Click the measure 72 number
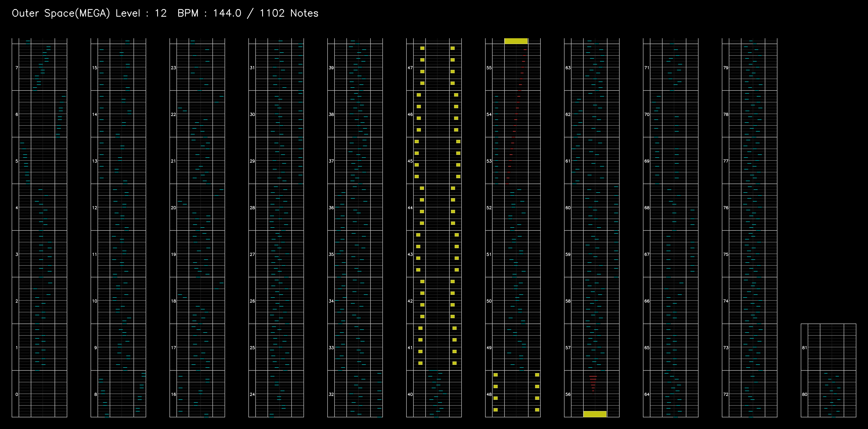 [x=725, y=394]
